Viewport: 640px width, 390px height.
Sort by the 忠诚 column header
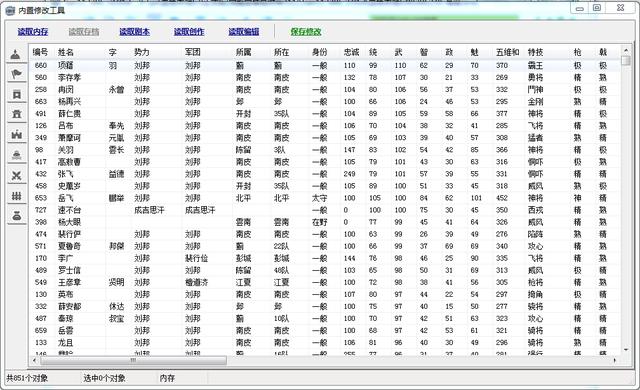[x=351, y=52]
